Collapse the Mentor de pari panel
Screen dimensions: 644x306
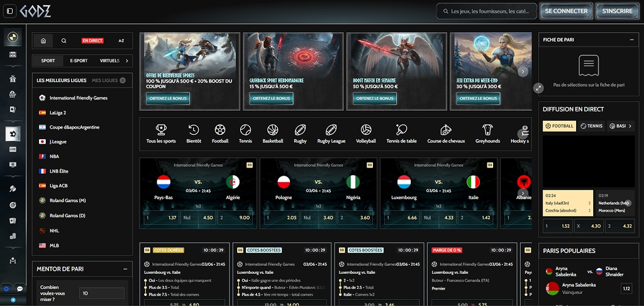click(125, 269)
